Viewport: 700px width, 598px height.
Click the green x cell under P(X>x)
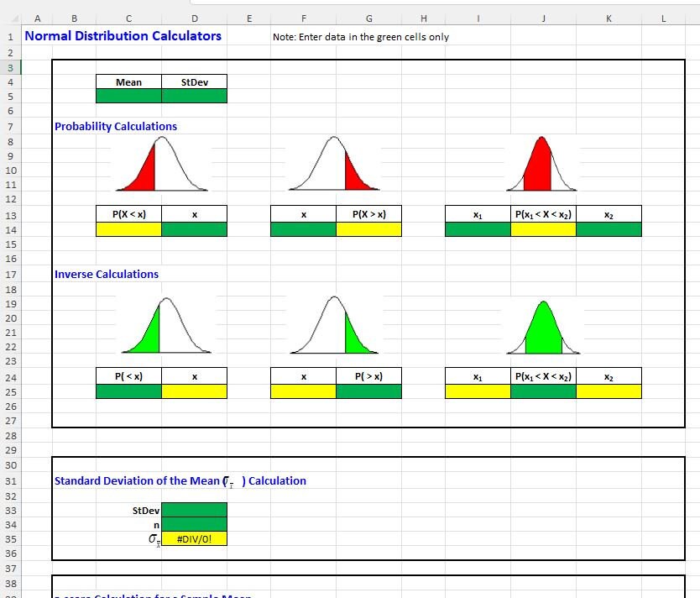303,228
